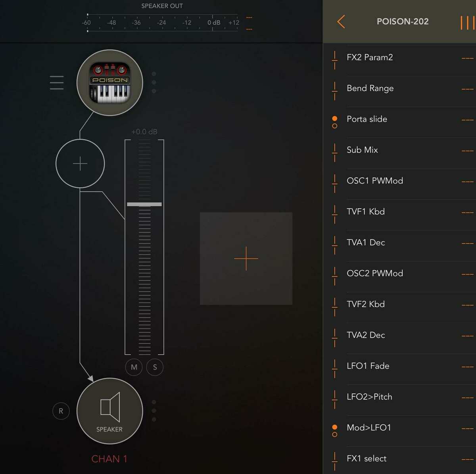The height and width of the screenshot is (474, 476).
Task: Click the dashes value for Sub Mix
Action: pos(468,151)
